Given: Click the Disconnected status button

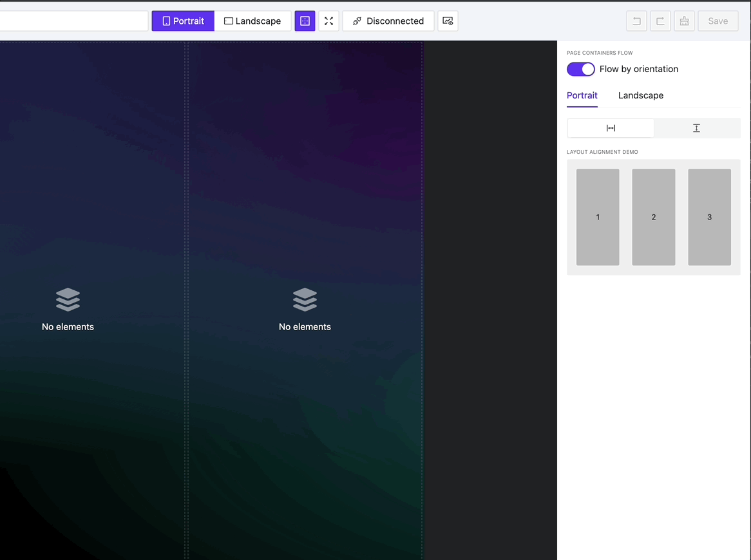Looking at the screenshot, I should pos(388,21).
